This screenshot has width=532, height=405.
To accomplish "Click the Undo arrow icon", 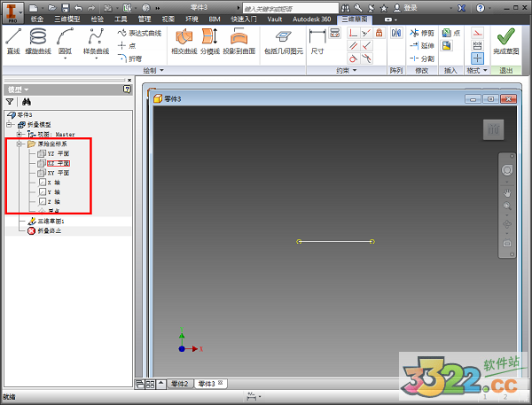I will point(78,8).
